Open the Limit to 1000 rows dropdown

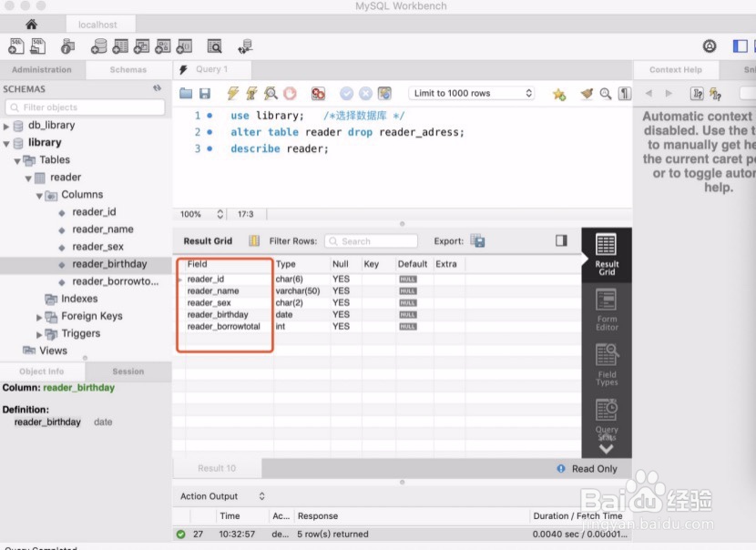tap(472, 93)
